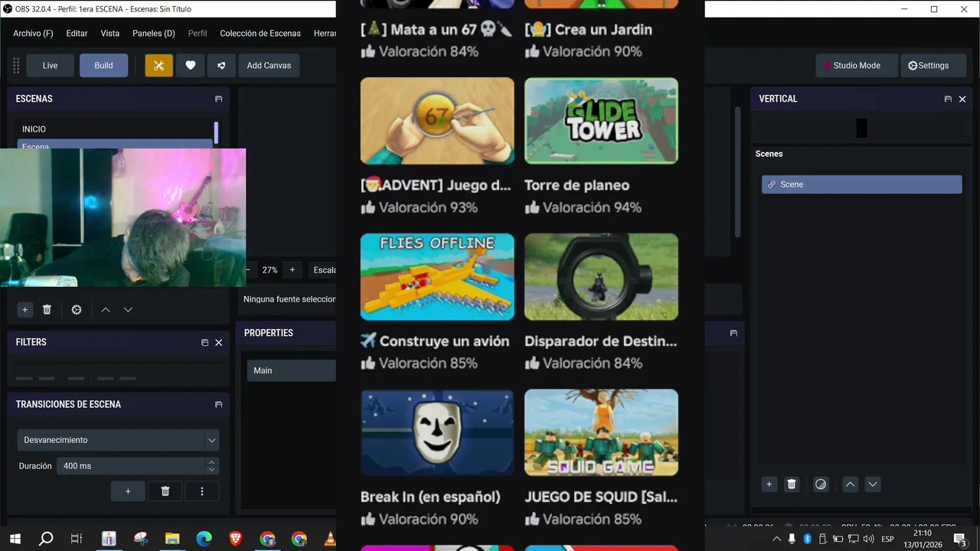Move scene down in ESCENAS panel
Screen dimensions: 980x551
128,310
